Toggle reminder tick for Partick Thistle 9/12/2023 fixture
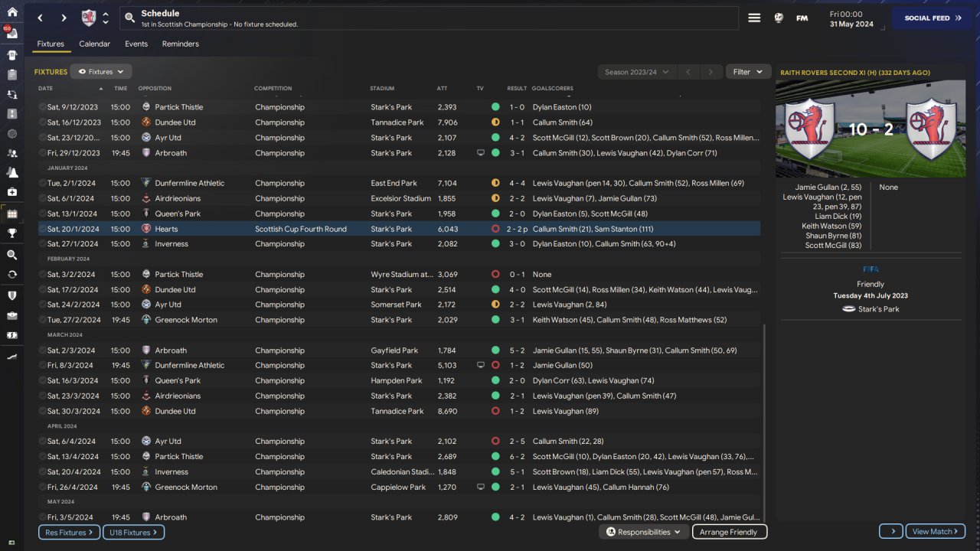The width and height of the screenshot is (980, 551). [x=43, y=107]
